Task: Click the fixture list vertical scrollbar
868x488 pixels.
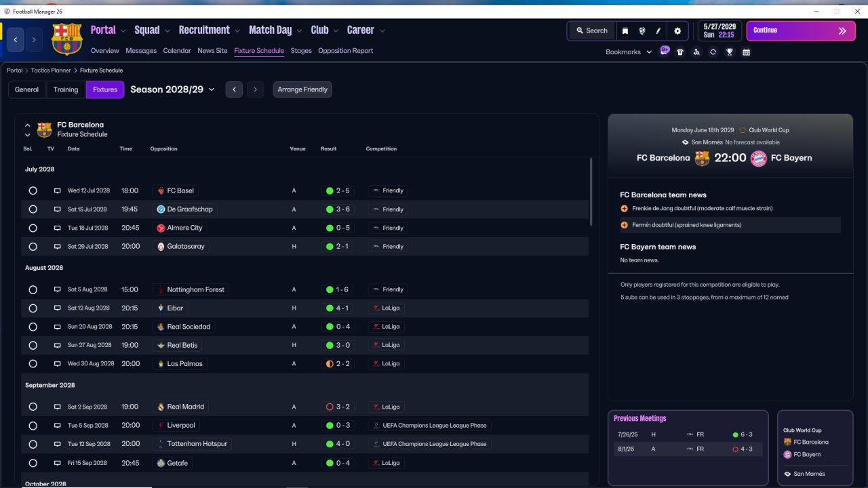Action: point(591,192)
